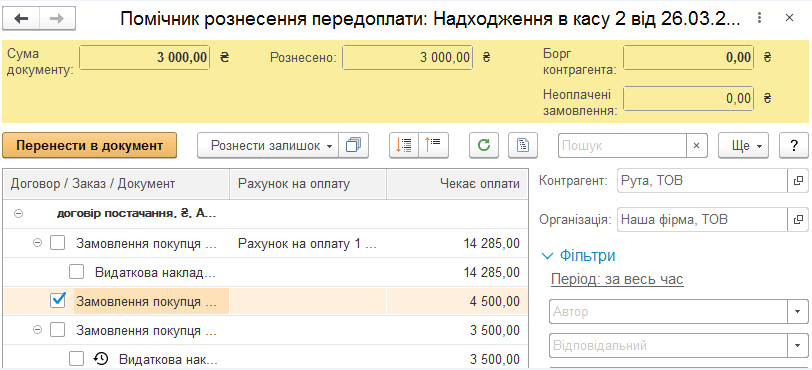
Task: Close the prepayment assistant window
Action: [789, 18]
